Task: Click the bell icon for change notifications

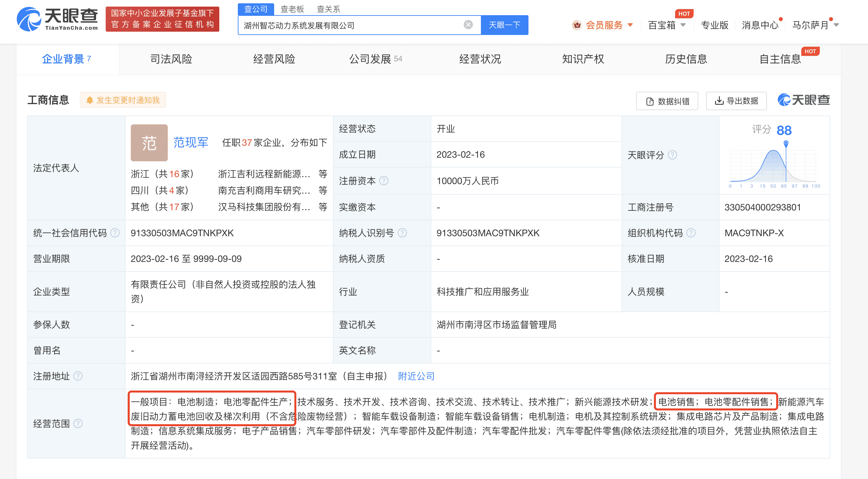Action: tap(90, 100)
